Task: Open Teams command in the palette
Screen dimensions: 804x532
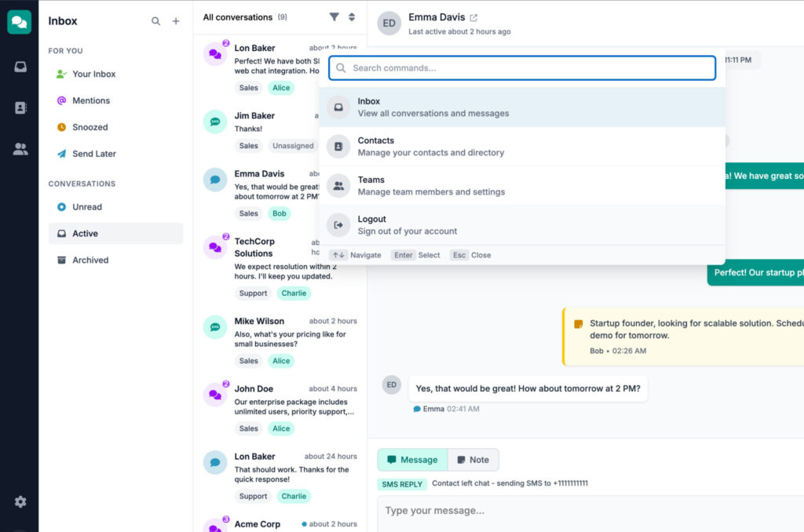Action: tap(522, 186)
